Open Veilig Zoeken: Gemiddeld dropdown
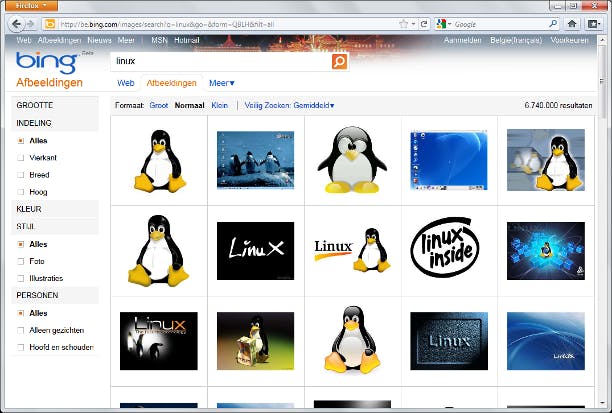 point(289,105)
